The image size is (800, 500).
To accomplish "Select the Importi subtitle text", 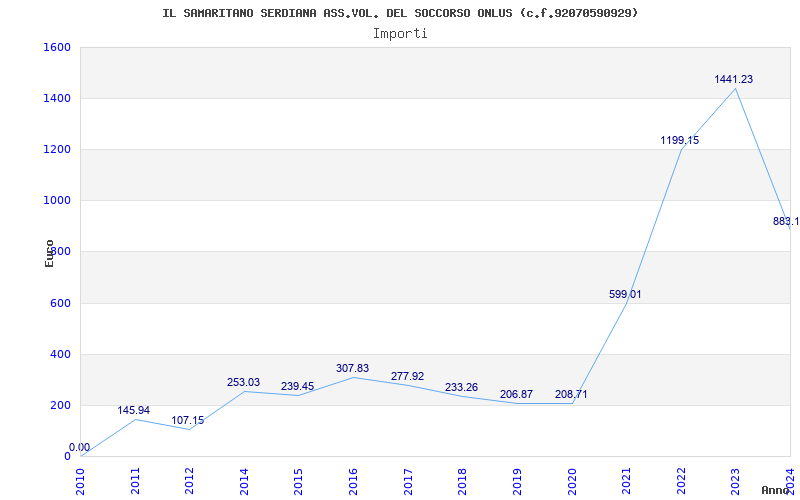I will (x=400, y=34).
